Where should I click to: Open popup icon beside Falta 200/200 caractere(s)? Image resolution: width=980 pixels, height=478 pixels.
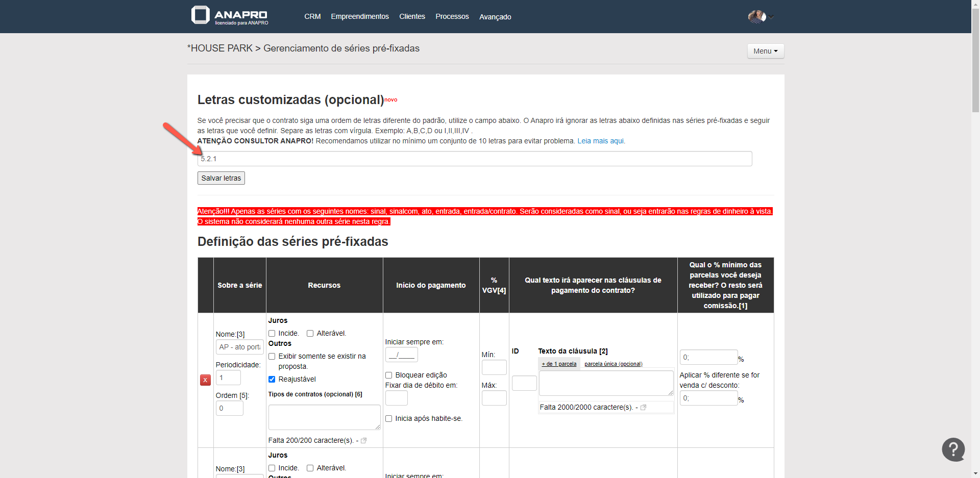pos(364,441)
